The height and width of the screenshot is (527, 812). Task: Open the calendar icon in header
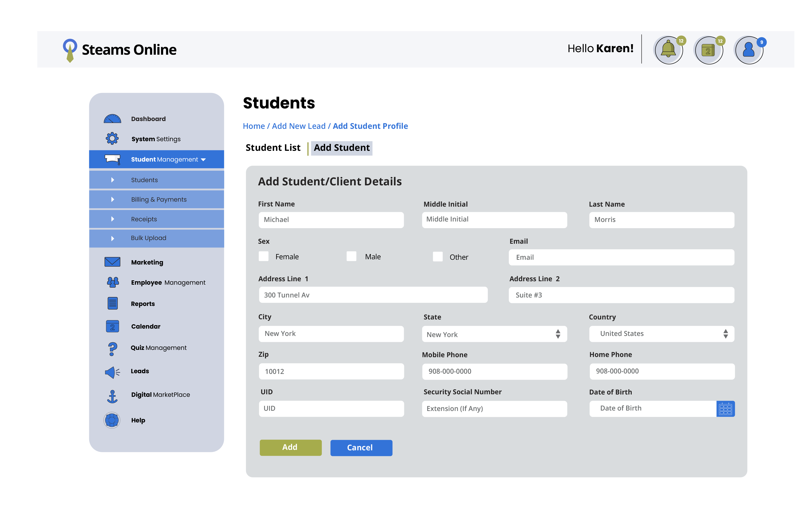[x=708, y=51]
